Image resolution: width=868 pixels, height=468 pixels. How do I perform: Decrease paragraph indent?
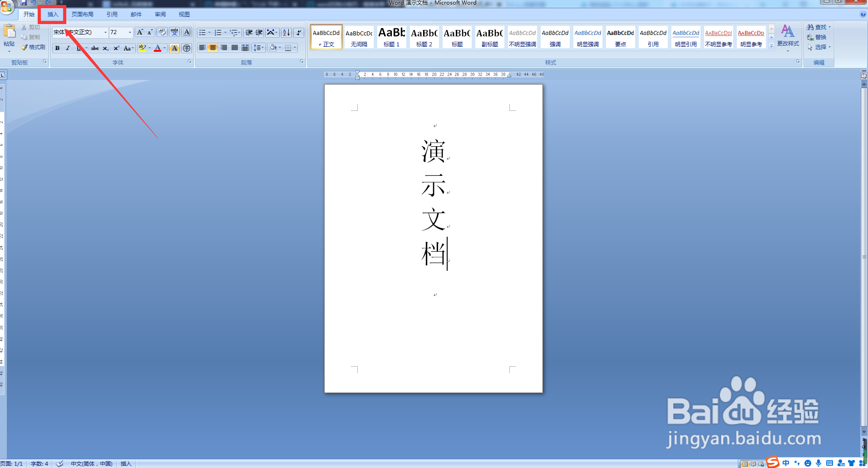249,32
